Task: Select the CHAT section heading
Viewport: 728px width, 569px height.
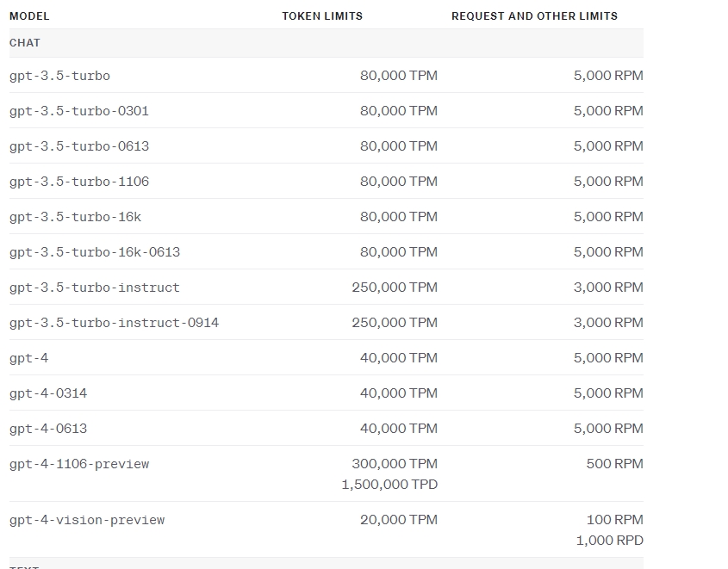Action: click(x=25, y=43)
